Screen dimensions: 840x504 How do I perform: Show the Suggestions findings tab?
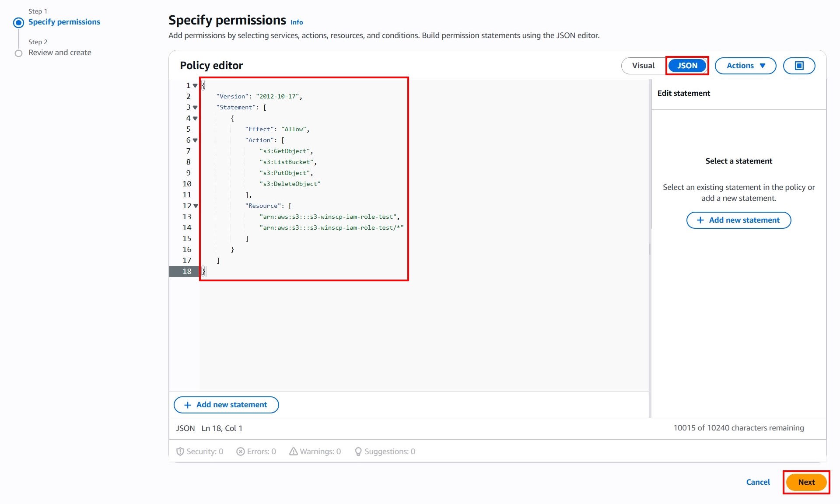point(385,451)
